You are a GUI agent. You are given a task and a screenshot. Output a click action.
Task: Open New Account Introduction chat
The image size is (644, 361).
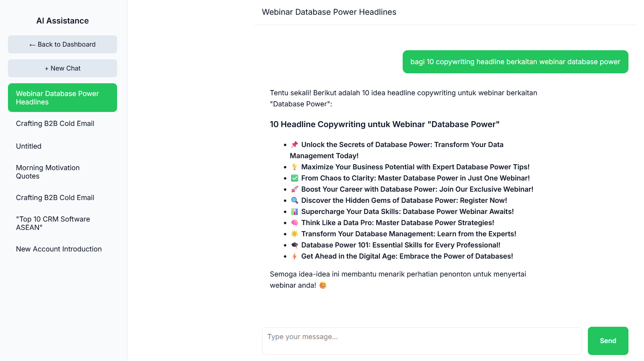click(59, 249)
